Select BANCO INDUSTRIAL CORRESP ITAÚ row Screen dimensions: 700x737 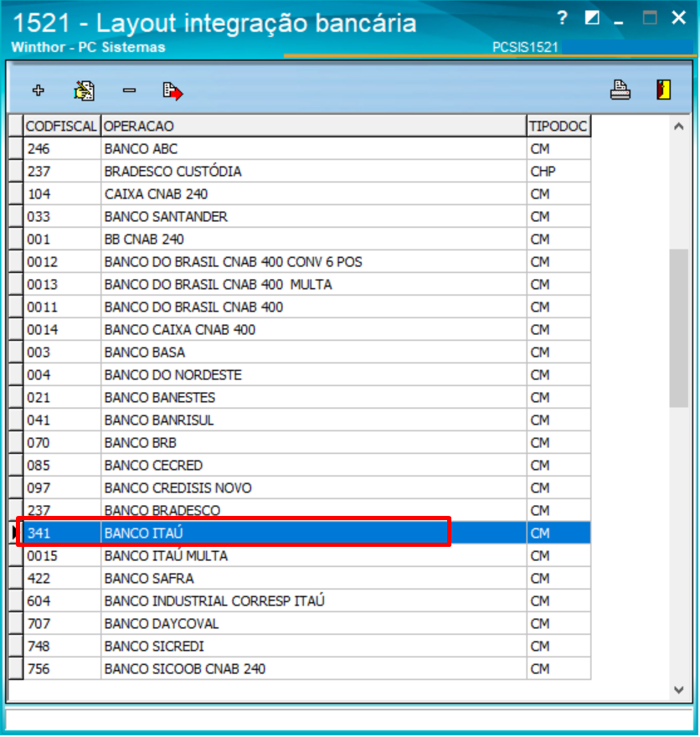tap(299, 600)
